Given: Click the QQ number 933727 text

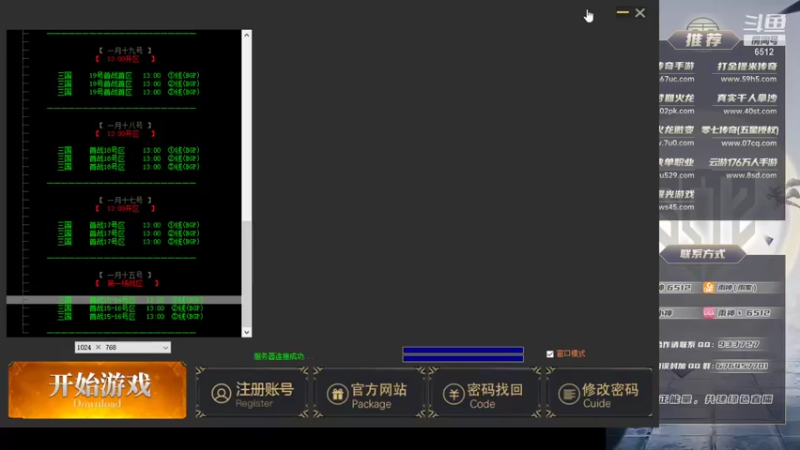Looking at the screenshot, I should pyautogui.click(x=739, y=344).
